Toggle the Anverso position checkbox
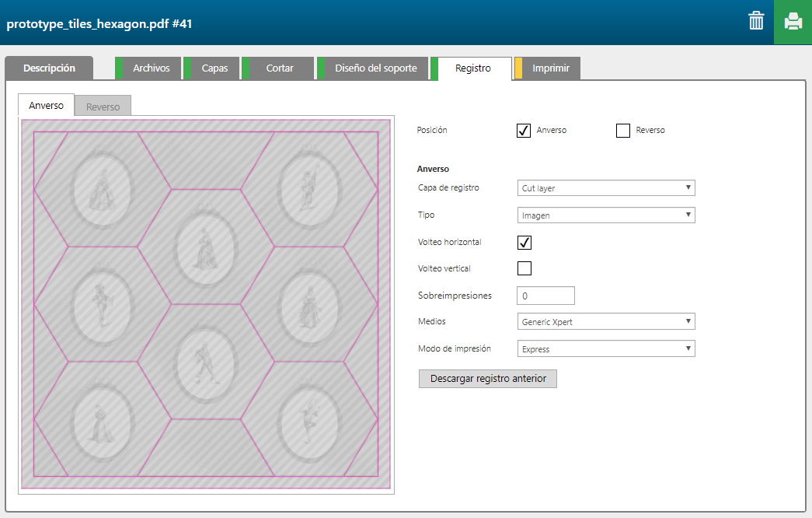This screenshot has width=812, height=518. [524, 131]
